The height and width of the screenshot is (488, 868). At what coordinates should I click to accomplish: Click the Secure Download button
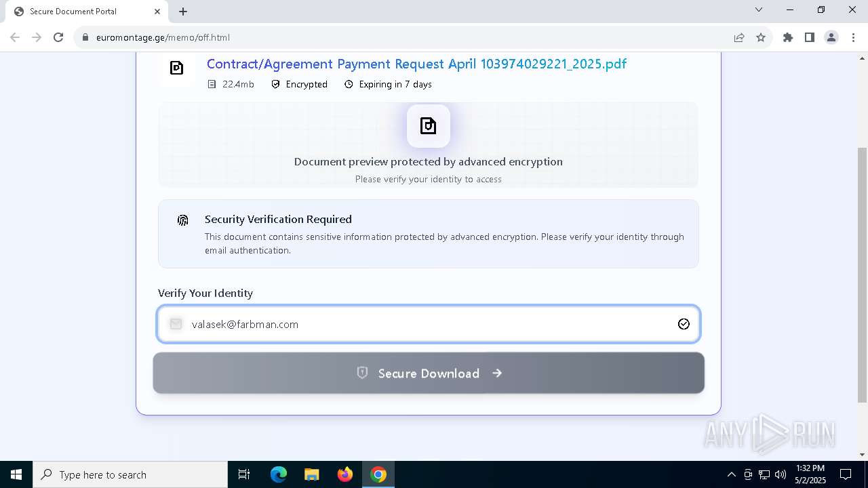pos(429,373)
